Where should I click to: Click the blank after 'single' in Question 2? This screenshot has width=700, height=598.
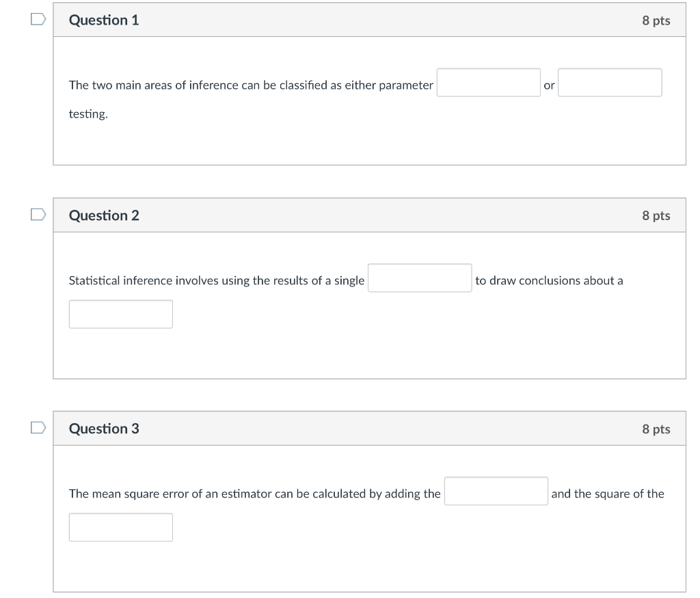click(419, 277)
